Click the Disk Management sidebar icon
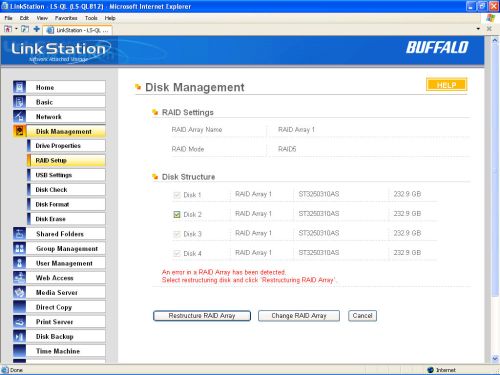The image size is (500, 375). pos(19,131)
